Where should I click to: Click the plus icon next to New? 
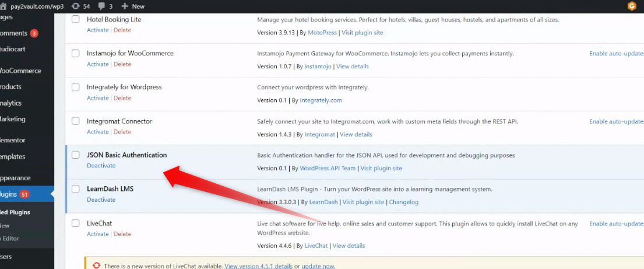(125, 6)
